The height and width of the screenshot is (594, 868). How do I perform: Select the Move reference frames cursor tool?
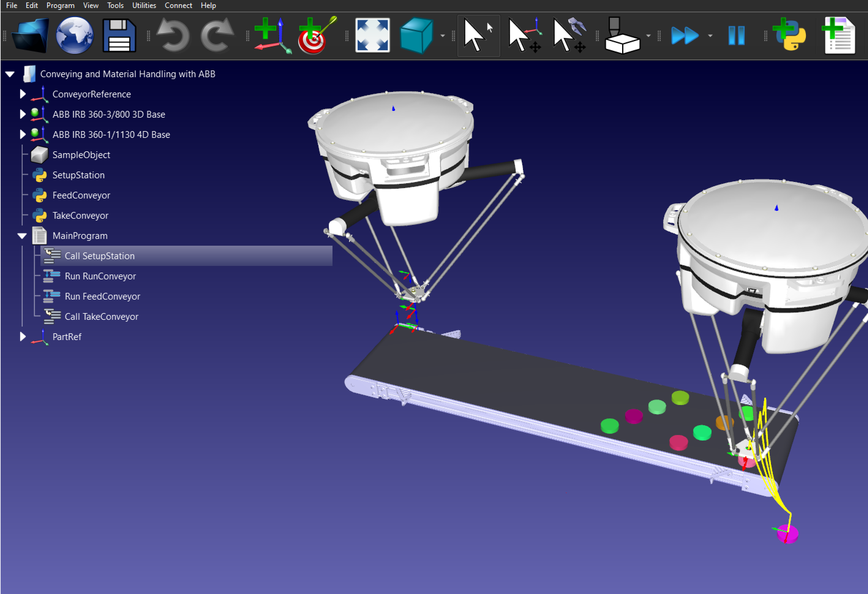tap(524, 36)
